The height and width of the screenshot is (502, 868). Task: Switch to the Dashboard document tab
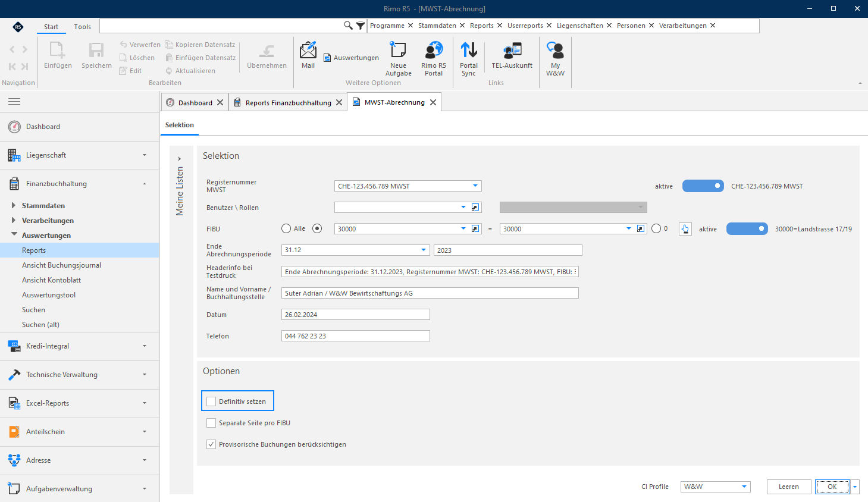[195, 102]
